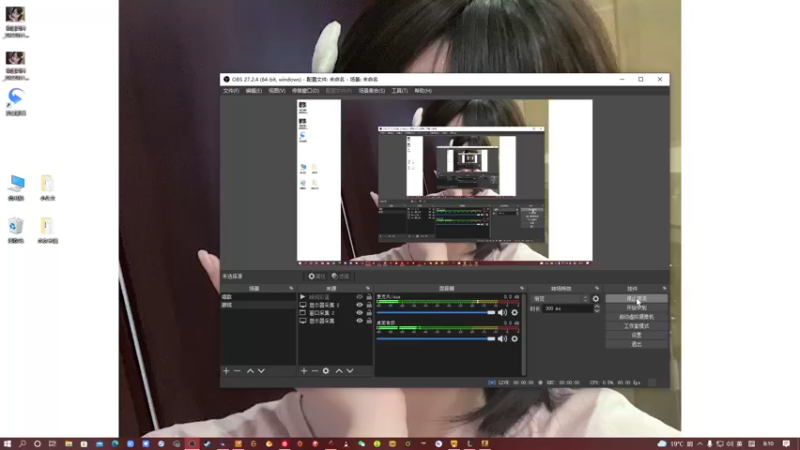
Task: Open source 滤镜 filters button
Action: 340,277
